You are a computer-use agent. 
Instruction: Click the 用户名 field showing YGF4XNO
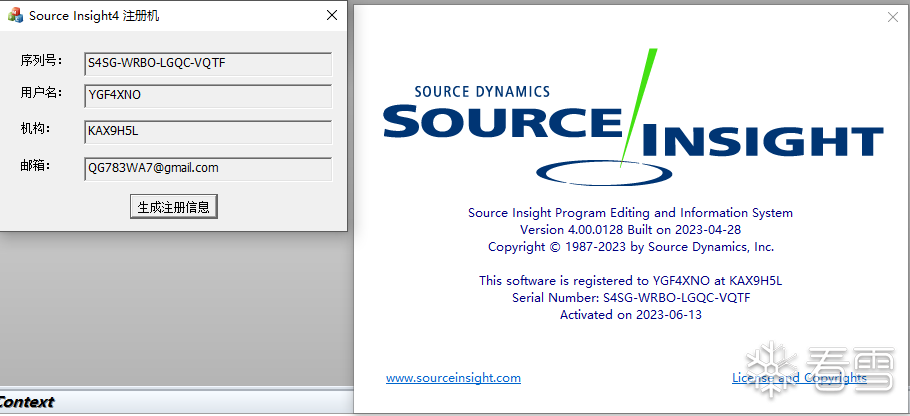[208, 96]
